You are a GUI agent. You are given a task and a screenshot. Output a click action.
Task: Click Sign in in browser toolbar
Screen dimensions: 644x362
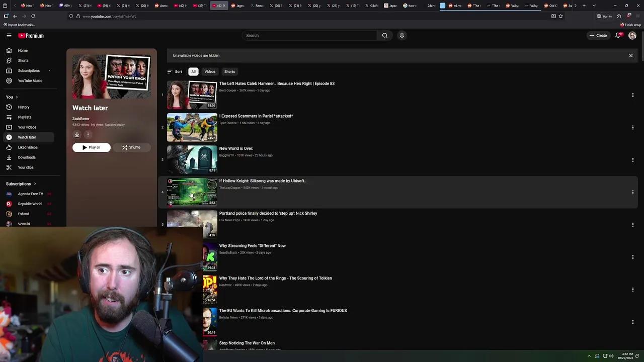click(604, 16)
